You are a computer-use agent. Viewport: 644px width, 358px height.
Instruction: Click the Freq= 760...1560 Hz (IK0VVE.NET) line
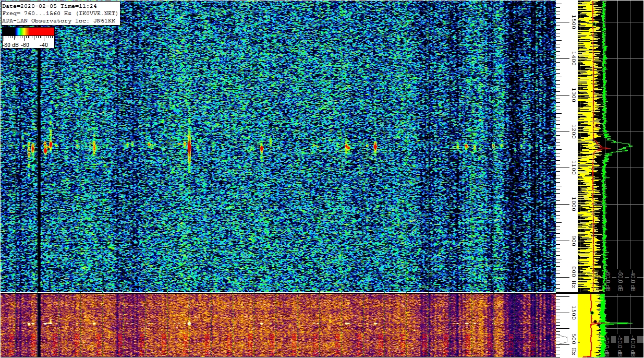pyautogui.click(x=60, y=13)
